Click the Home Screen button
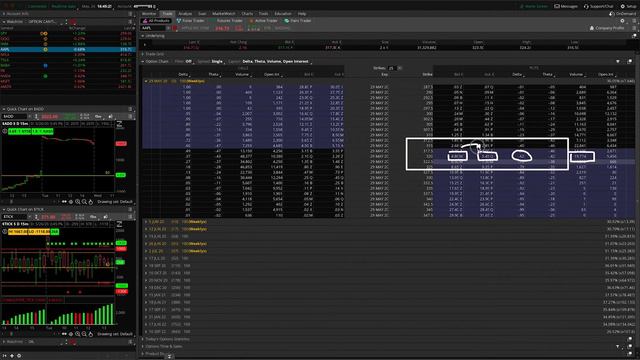The width and height of the screenshot is (640, 360). pos(533,6)
